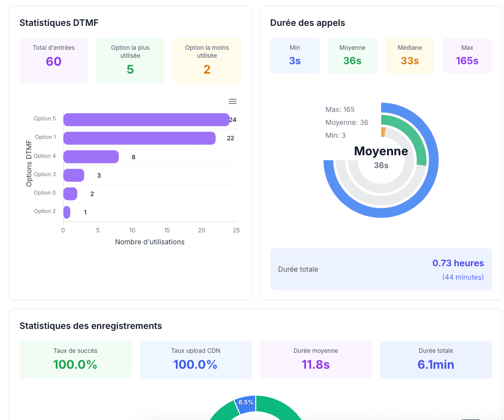The width and height of the screenshot is (504, 420).
Task: Click the blue 6.5% donut slice
Action: click(x=245, y=405)
